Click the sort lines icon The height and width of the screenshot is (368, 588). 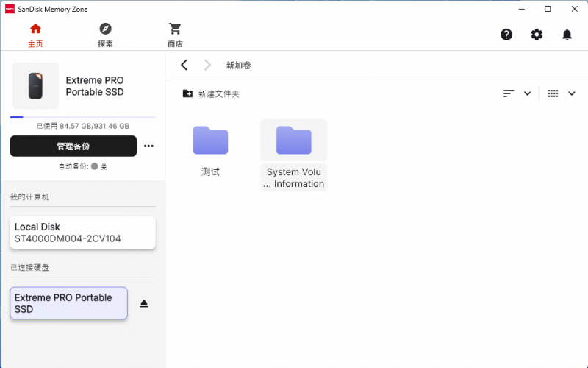[509, 93]
